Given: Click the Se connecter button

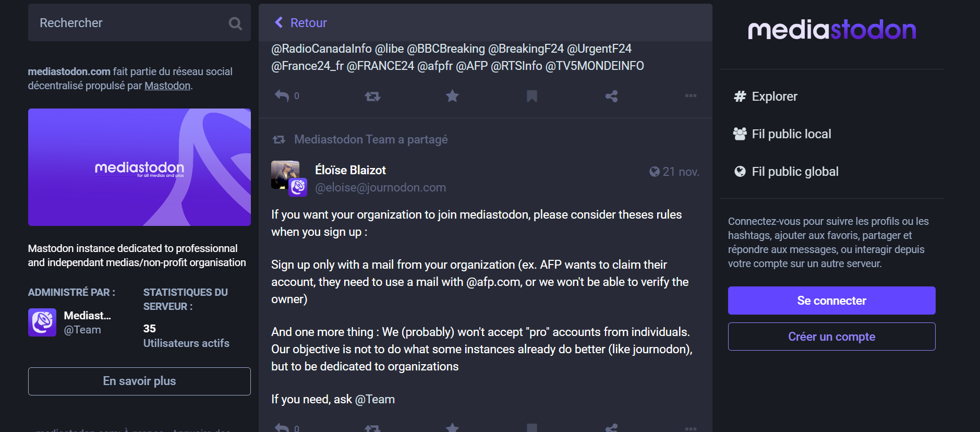Looking at the screenshot, I should [x=831, y=301].
